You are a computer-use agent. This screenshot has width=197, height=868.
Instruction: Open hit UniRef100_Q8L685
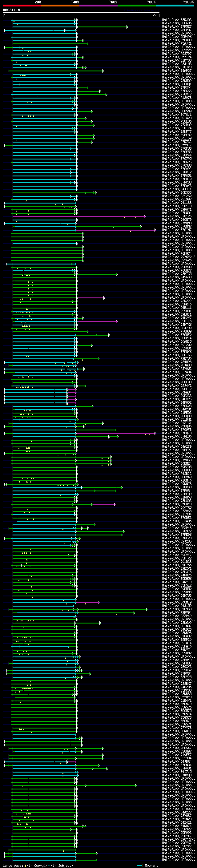click(x=177, y=23)
